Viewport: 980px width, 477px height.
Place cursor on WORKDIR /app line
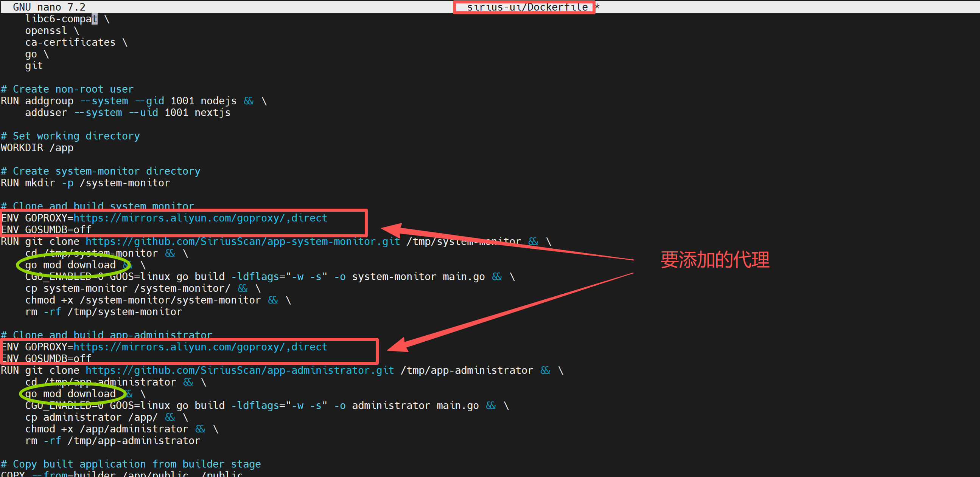[x=37, y=148]
